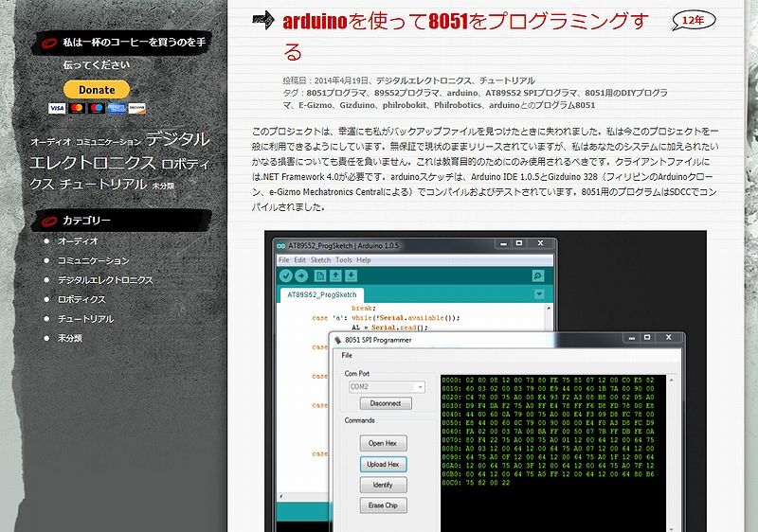758x532 pixels.
Task: Click the yellow Donate button
Action: (x=97, y=90)
